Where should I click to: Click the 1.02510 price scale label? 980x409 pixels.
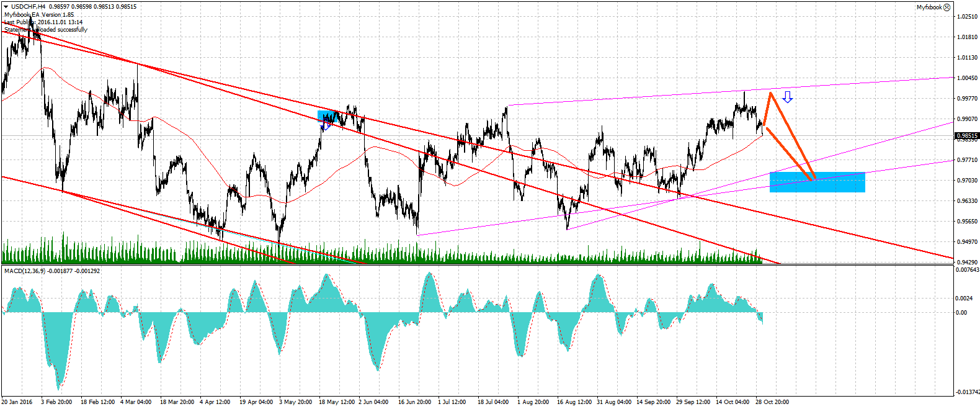[x=968, y=17]
